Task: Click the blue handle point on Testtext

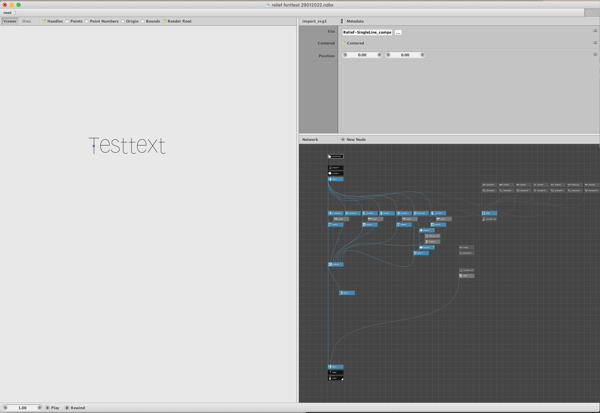Action: (x=93, y=146)
